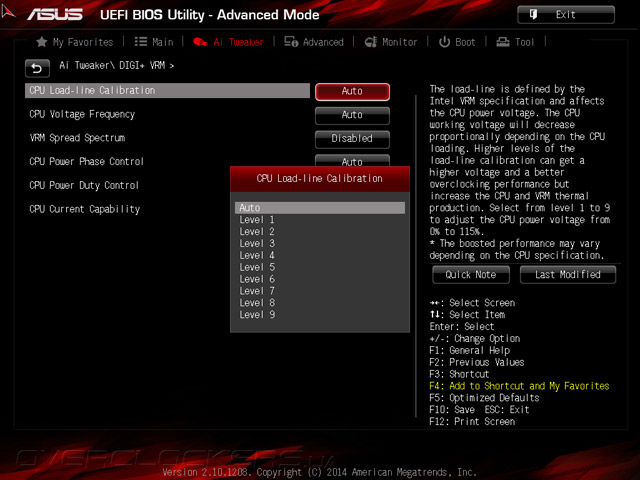The image size is (640, 480).
Task: Open My Favorites tab
Action: tap(83, 42)
